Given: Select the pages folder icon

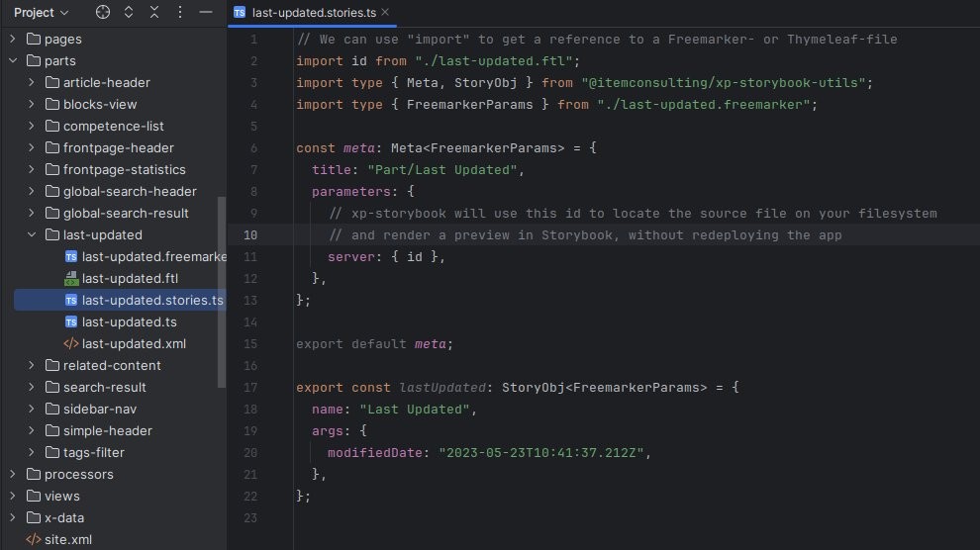Looking at the screenshot, I should (x=34, y=39).
